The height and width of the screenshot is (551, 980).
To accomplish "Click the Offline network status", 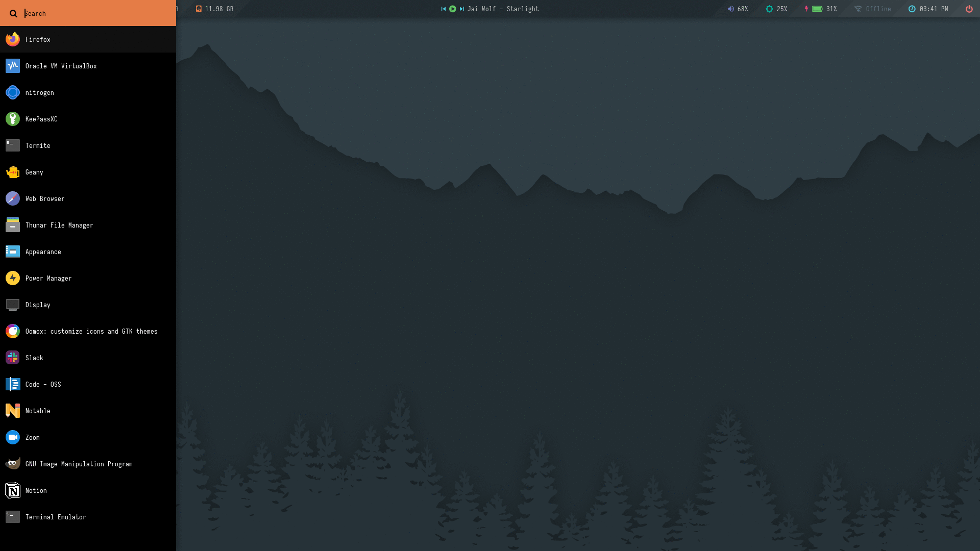I will point(873,9).
